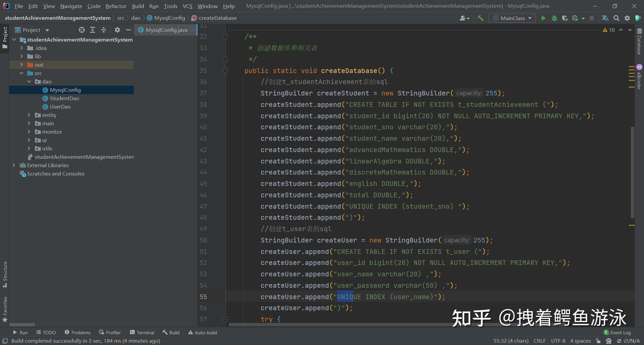Click the translation icon in the toolbar
Viewport: 644px width, 345px height.
point(605,18)
